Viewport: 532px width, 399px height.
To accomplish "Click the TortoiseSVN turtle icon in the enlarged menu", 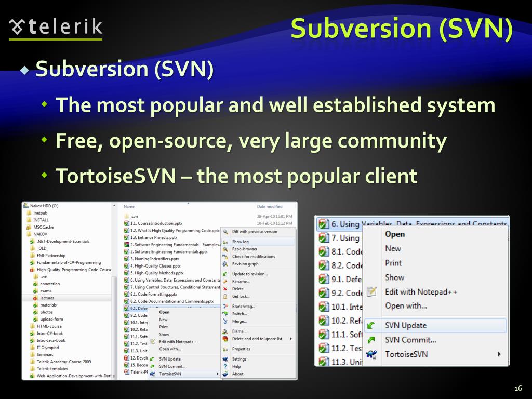I will (x=371, y=354).
